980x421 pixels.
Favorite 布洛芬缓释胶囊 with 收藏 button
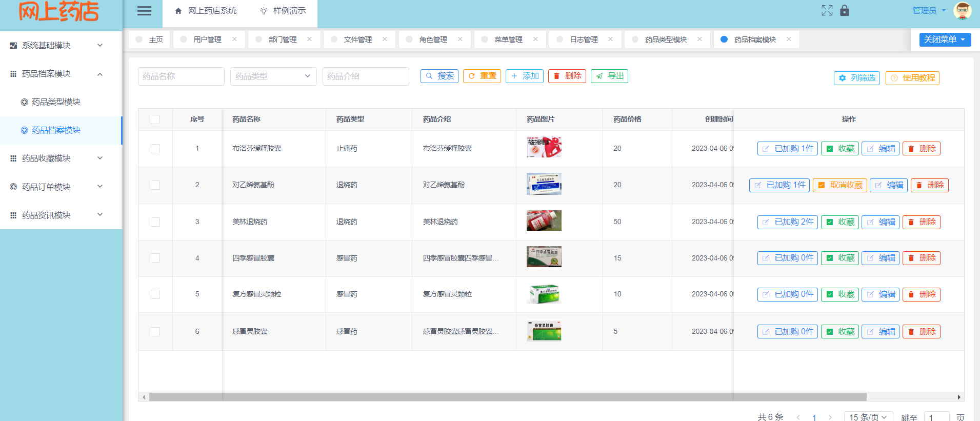coord(840,149)
